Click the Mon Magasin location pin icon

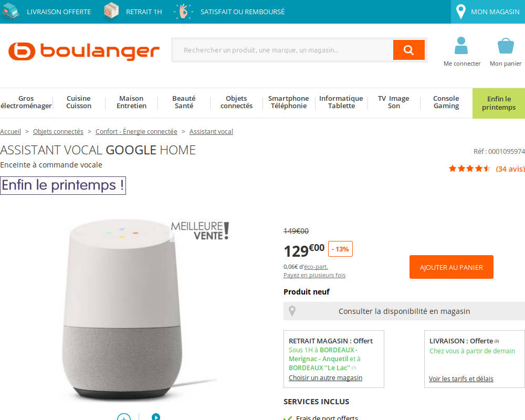point(461,12)
